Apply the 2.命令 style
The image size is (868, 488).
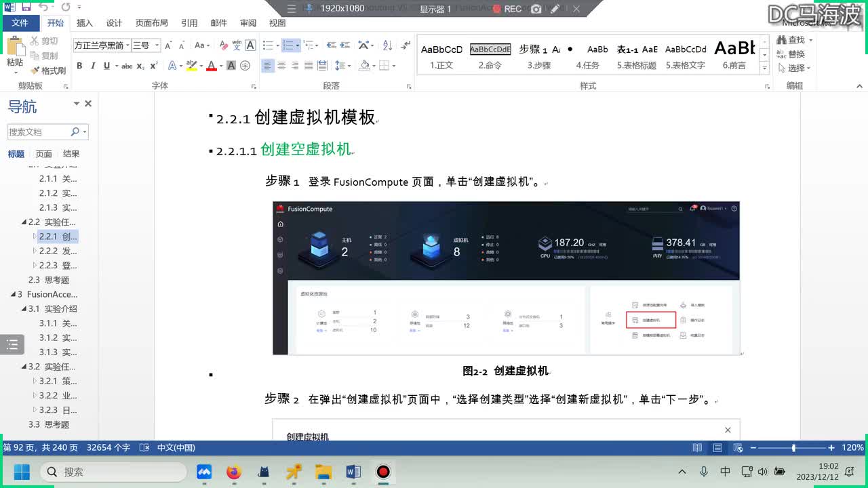490,56
